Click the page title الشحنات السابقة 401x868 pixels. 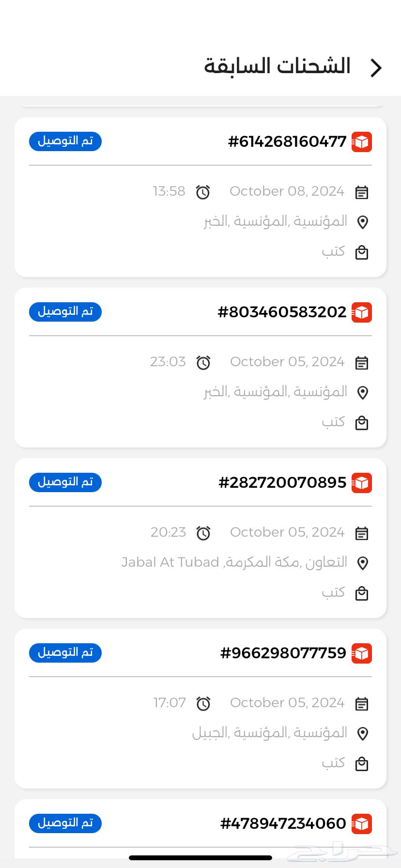tap(278, 66)
